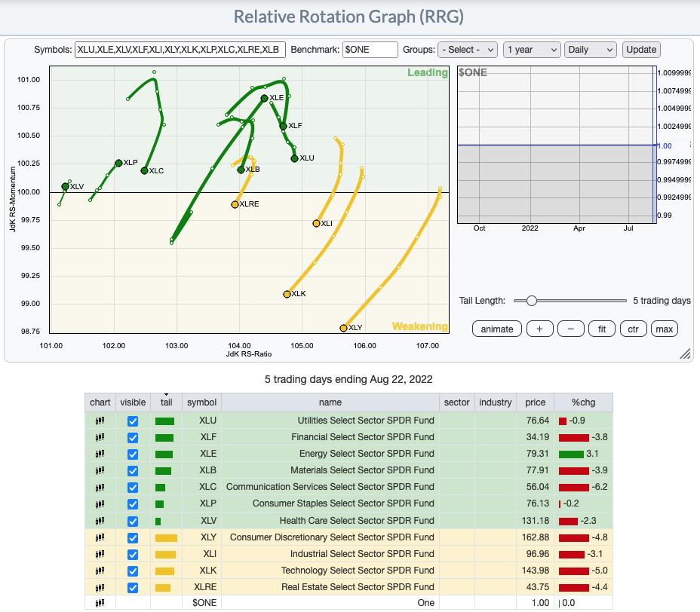700x612 pixels.
Task: Click the XLY yellow tail swatch
Action: pos(166,538)
